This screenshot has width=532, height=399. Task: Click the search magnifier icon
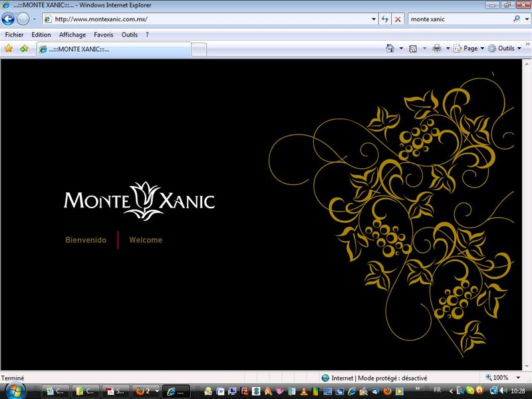click(x=517, y=19)
